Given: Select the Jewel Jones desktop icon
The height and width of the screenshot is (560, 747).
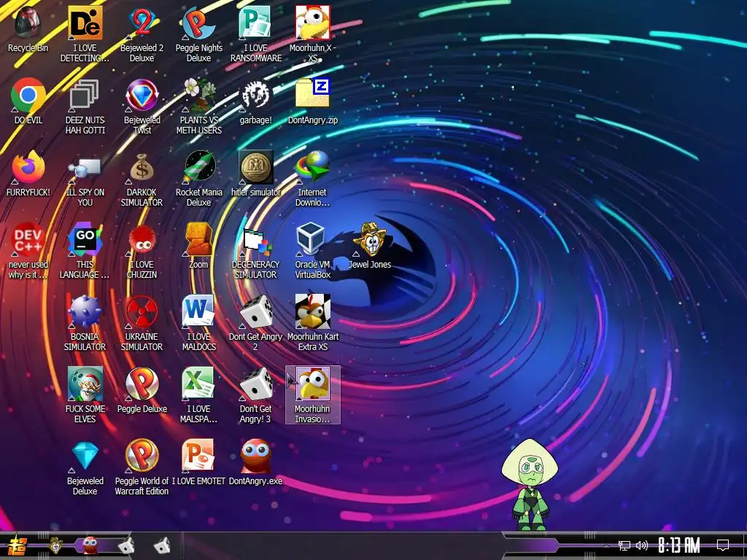Looking at the screenshot, I should pyautogui.click(x=370, y=246).
